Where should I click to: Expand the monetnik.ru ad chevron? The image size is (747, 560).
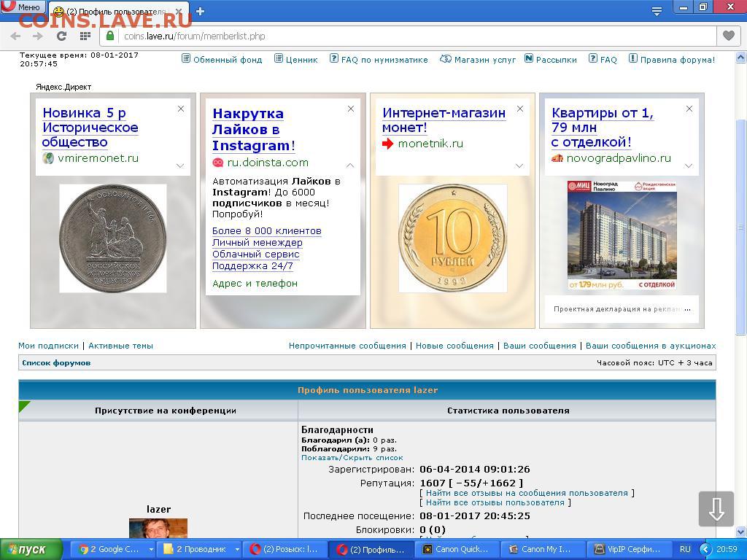point(519,166)
